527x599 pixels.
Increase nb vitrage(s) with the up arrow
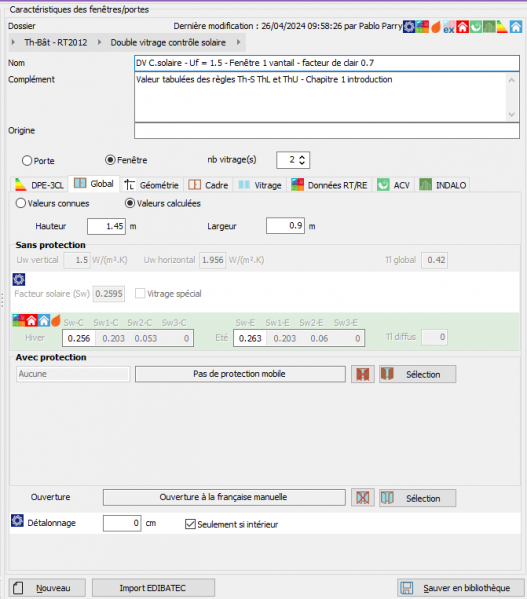click(302, 157)
